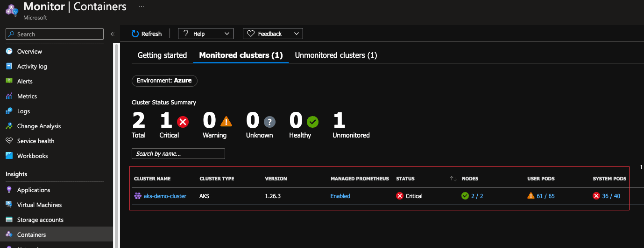Select the Monitored clusters (1) tab

[x=241, y=55]
